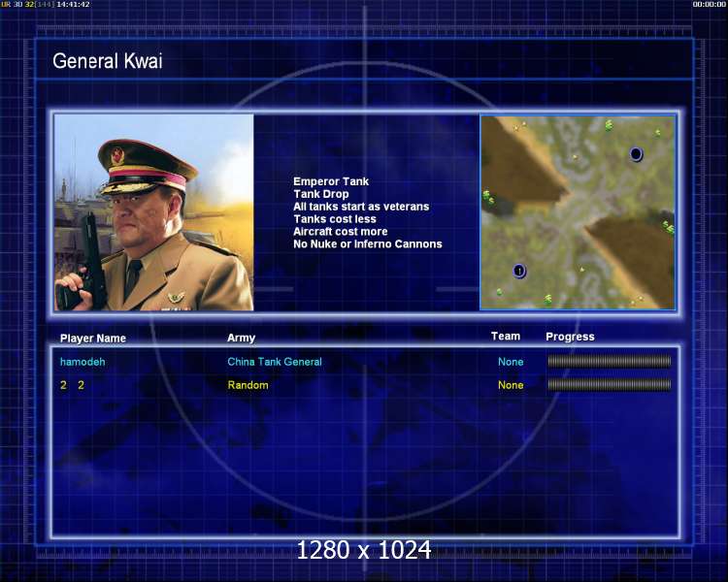
Task: Click the 'Random' army entry
Action: (x=248, y=385)
